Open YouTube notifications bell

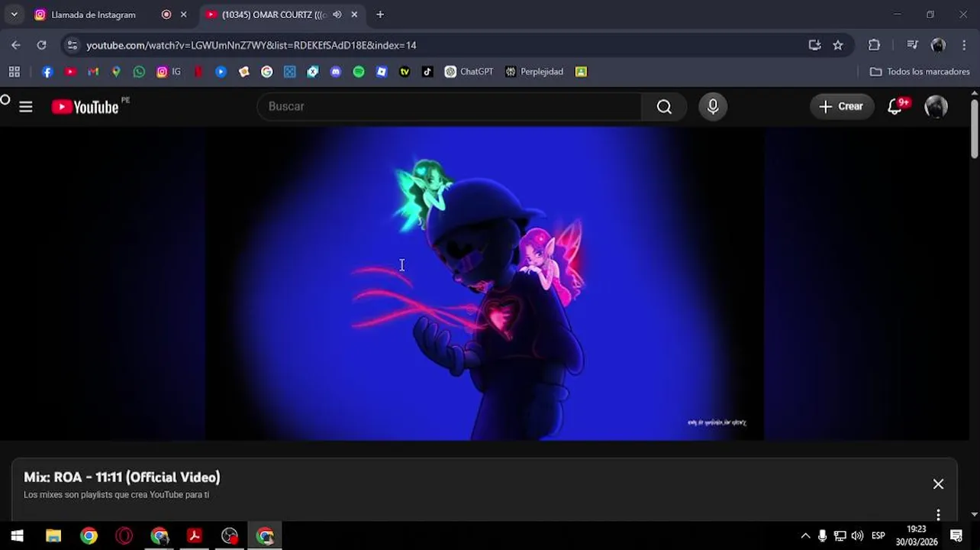coord(895,107)
